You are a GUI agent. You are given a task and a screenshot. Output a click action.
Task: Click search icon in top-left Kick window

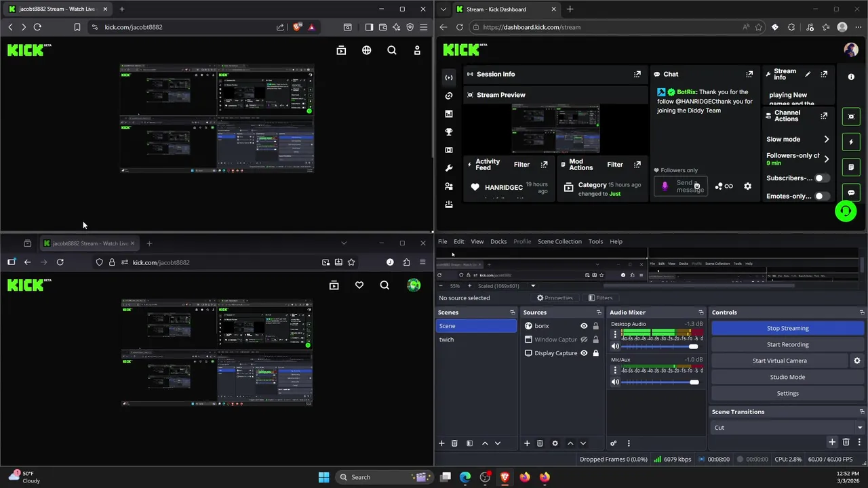click(x=392, y=50)
